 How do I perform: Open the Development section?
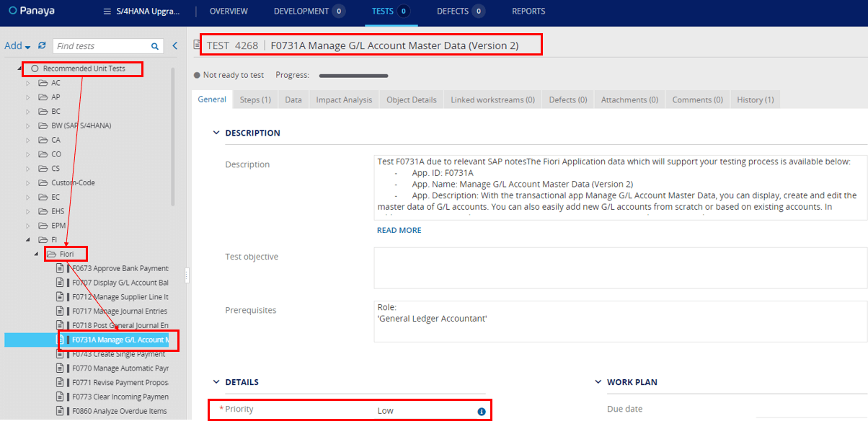click(309, 12)
